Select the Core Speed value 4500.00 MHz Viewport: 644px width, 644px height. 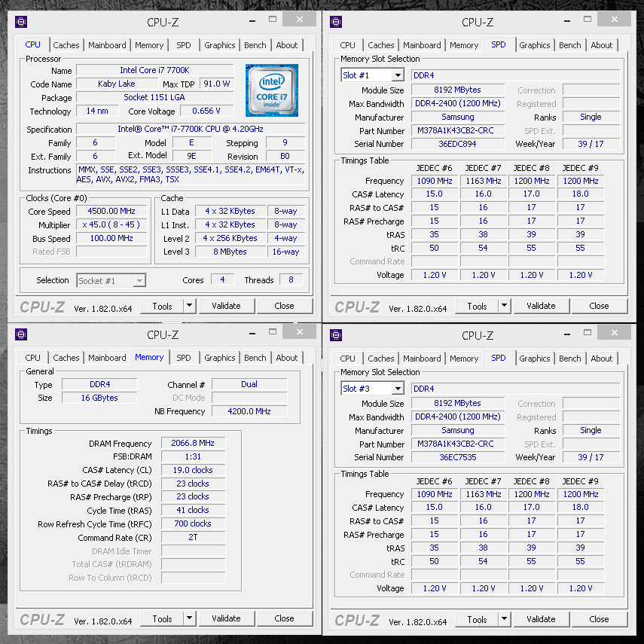tap(111, 211)
